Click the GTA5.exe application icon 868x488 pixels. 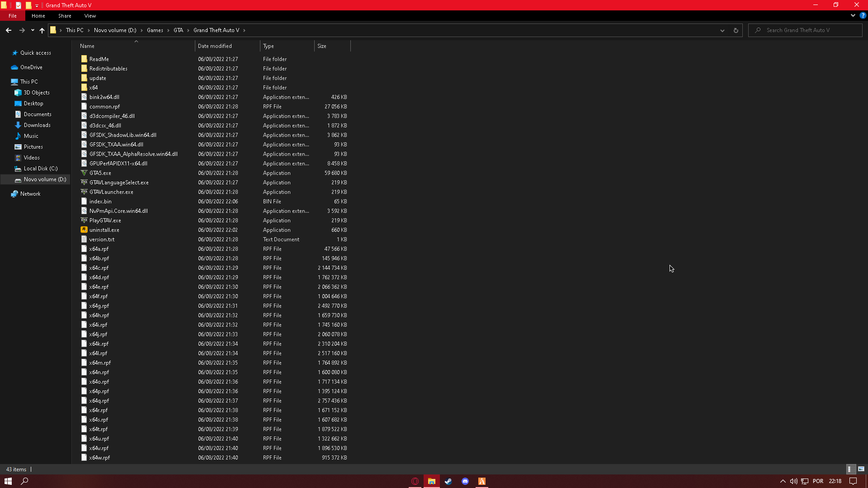(84, 173)
